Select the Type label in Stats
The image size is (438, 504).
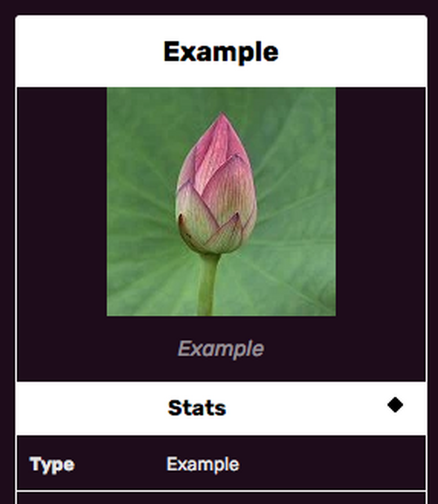pyautogui.click(x=52, y=465)
